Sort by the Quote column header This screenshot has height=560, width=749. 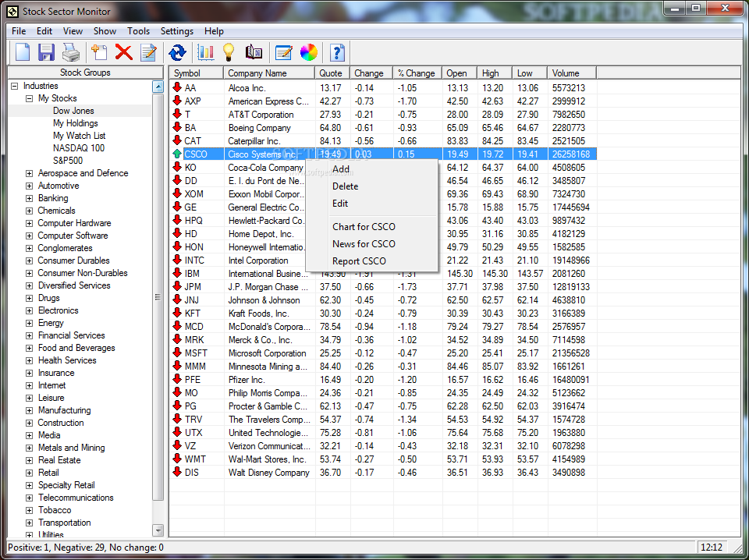tap(332, 73)
